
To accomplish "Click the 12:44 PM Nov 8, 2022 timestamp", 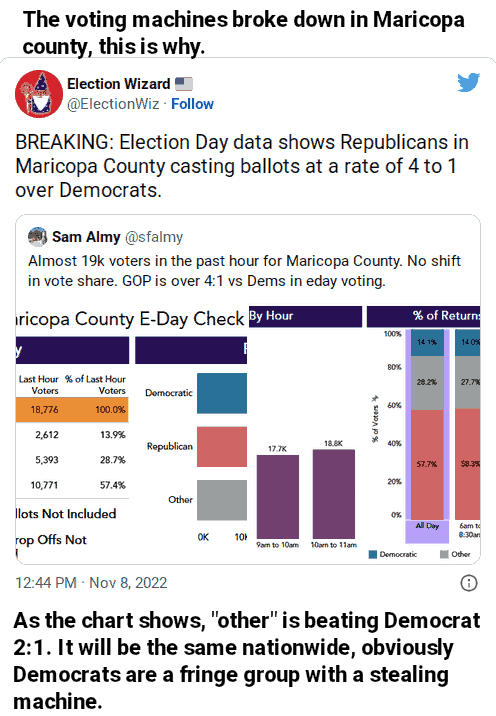I will click(x=91, y=583).
